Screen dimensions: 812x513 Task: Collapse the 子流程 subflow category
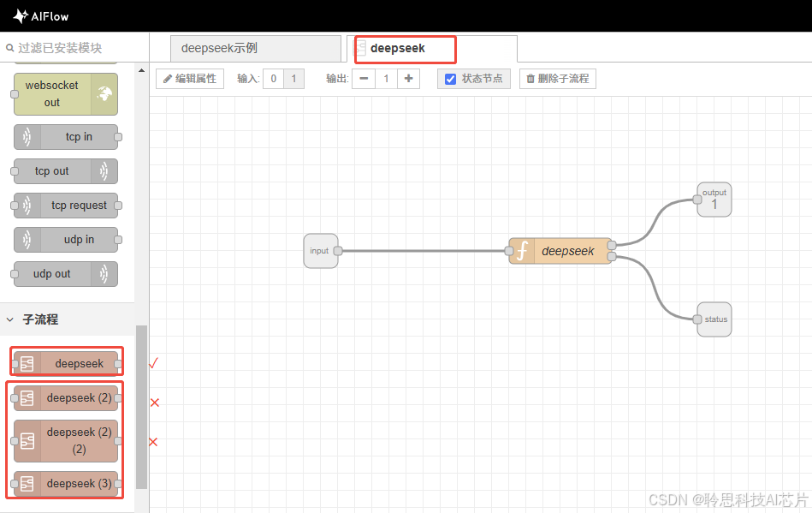point(68,319)
